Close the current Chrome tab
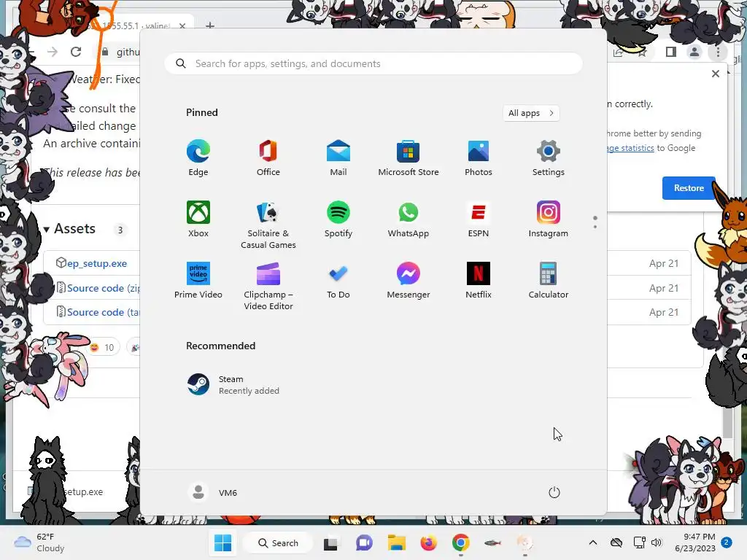This screenshot has width=747, height=560. (182, 26)
